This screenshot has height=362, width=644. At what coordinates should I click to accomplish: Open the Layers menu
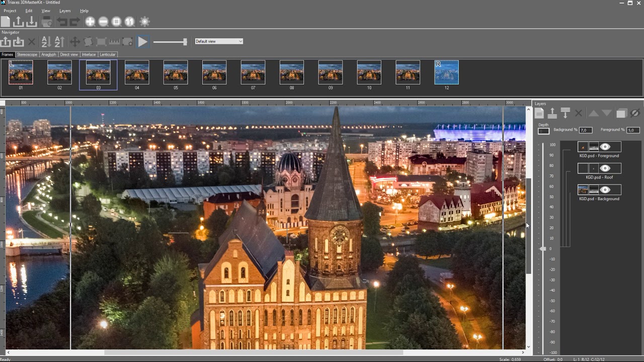click(x=65, y=11)
